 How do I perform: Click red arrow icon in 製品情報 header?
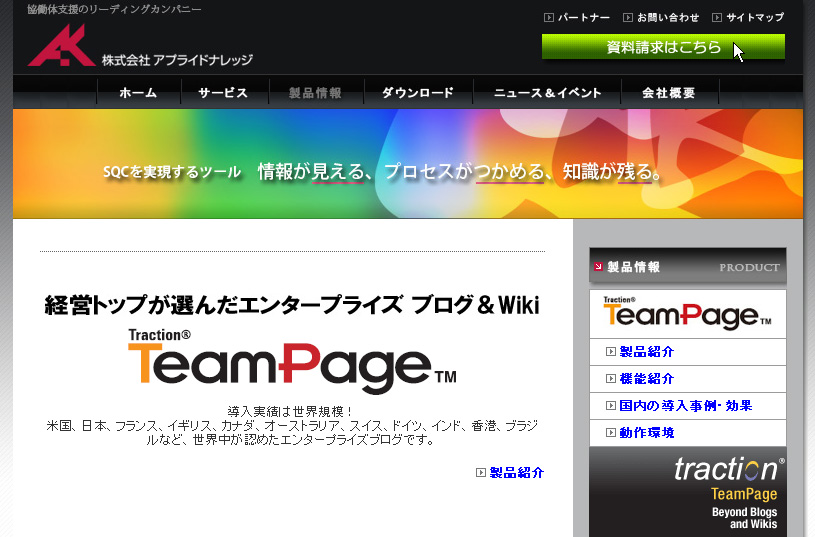pyautogui.click(x=598, y=267)
